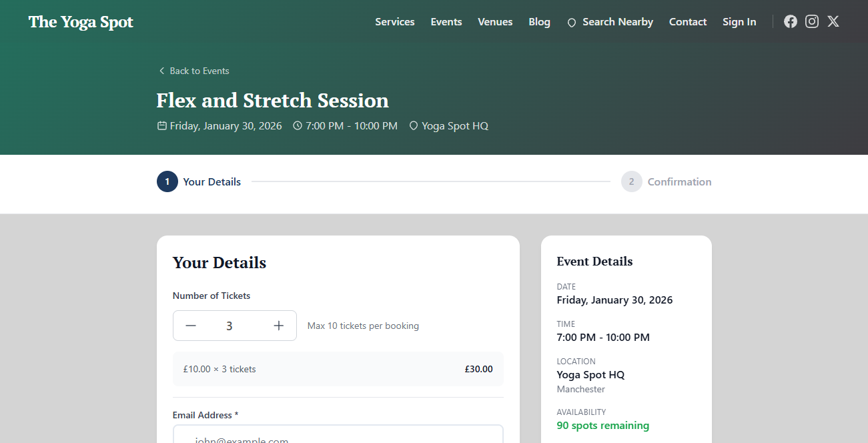Decrease ticket count with minus button
This screenshot has width=868, height=443.
[x=191, y=326]
